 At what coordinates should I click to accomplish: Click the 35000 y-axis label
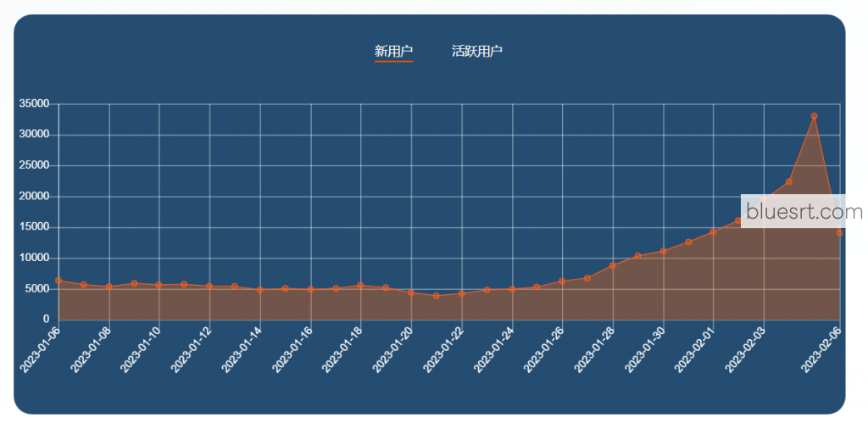[x=34, y=104]
